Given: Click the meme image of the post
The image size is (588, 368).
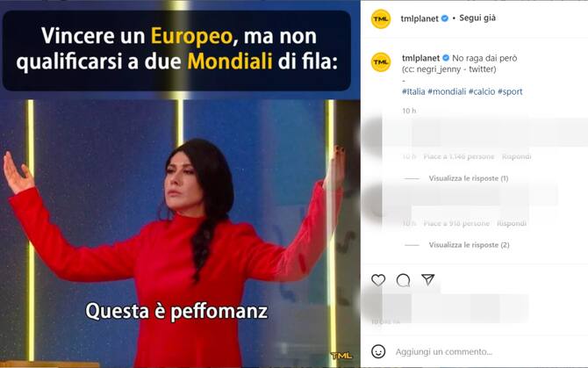Looking at the screenshot, I should [180, 184].
